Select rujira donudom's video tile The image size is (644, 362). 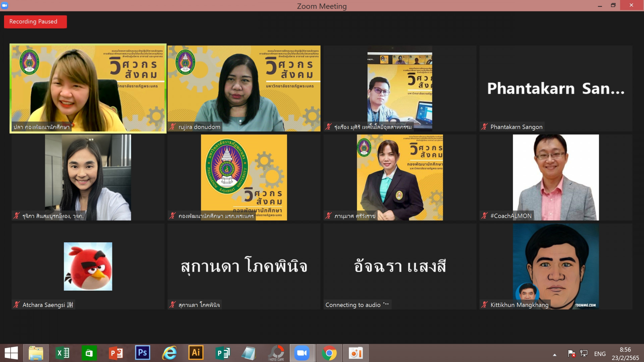pos(244,88)
